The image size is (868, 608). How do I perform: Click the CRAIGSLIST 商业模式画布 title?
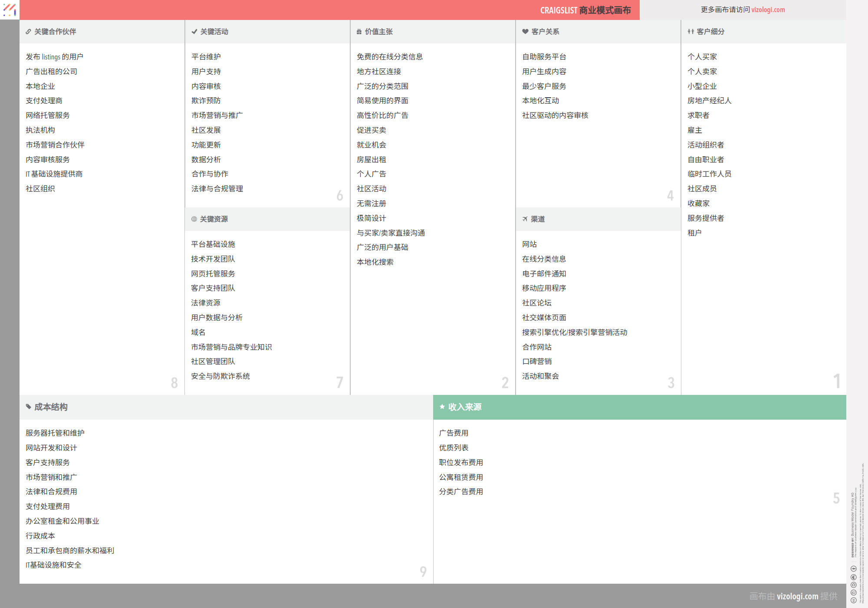click(585, 10)
